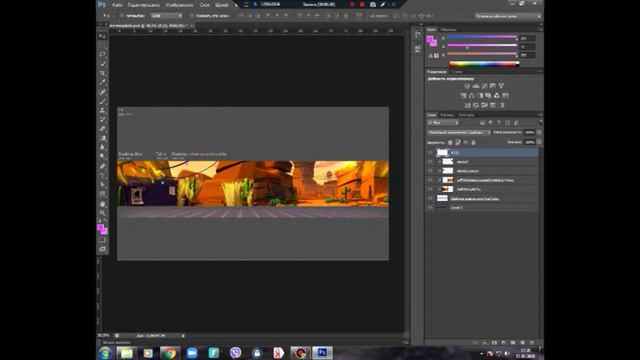Screen dimensions: 640x360
Task: Select the Hand tool
Action: [x=102, y=204]
